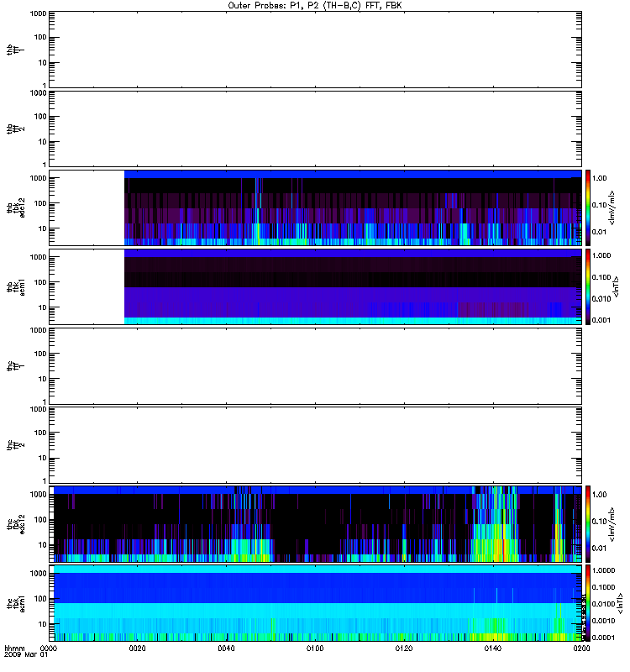This screenshot has width=630, height=672.
Task: Click the 1000 tick label of thb fff 2
Action: point(38,93)
